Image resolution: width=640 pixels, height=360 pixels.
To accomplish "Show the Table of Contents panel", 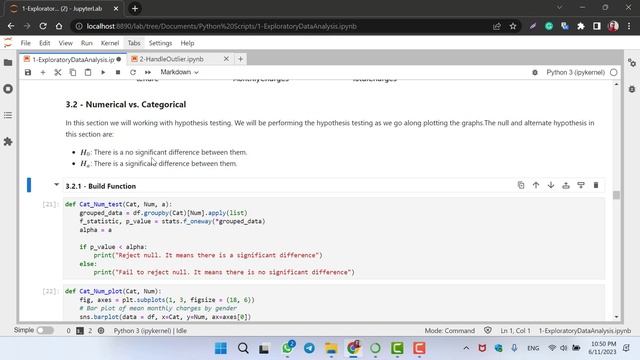I will pos(8,116).
